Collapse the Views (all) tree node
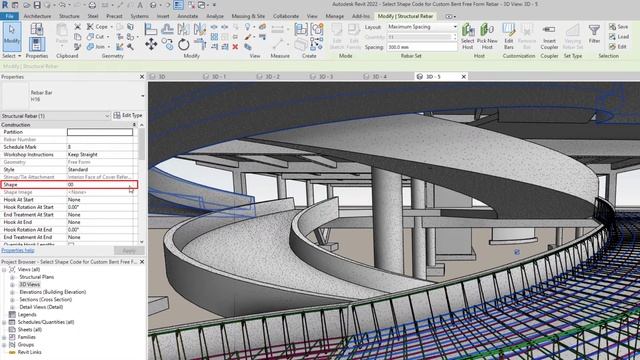 click(x=4, y=270)
